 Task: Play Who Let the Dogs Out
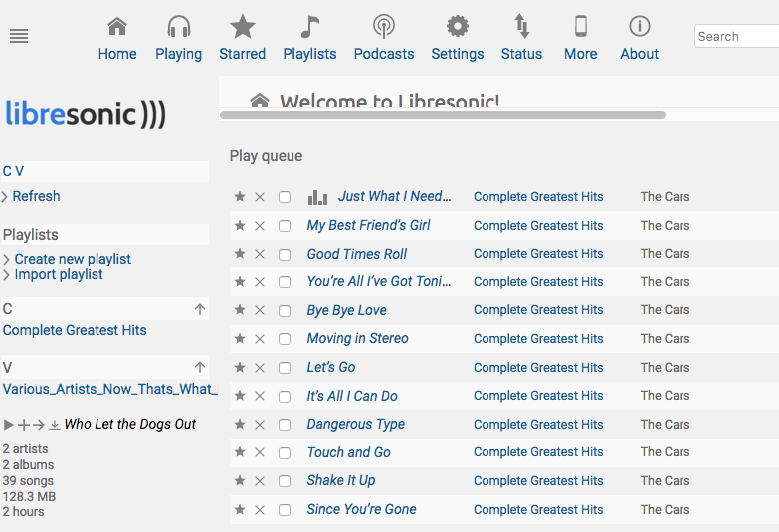[x=8, y=425]
